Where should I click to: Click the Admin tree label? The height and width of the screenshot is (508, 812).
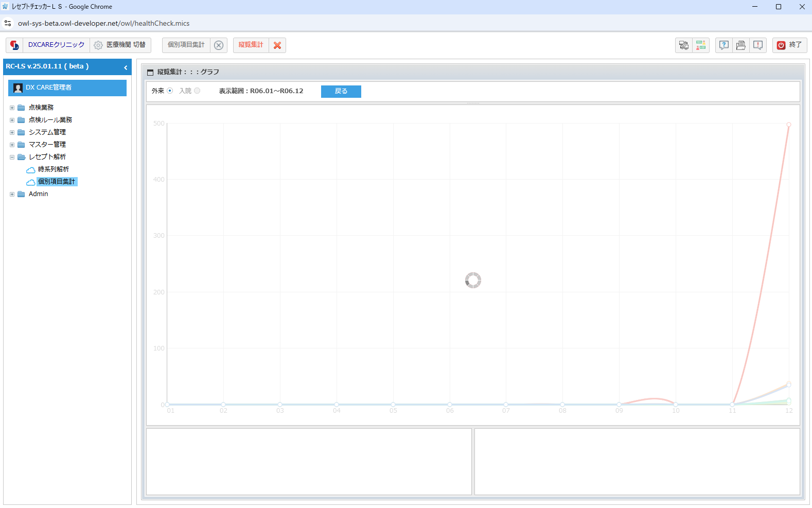[39, 194]
